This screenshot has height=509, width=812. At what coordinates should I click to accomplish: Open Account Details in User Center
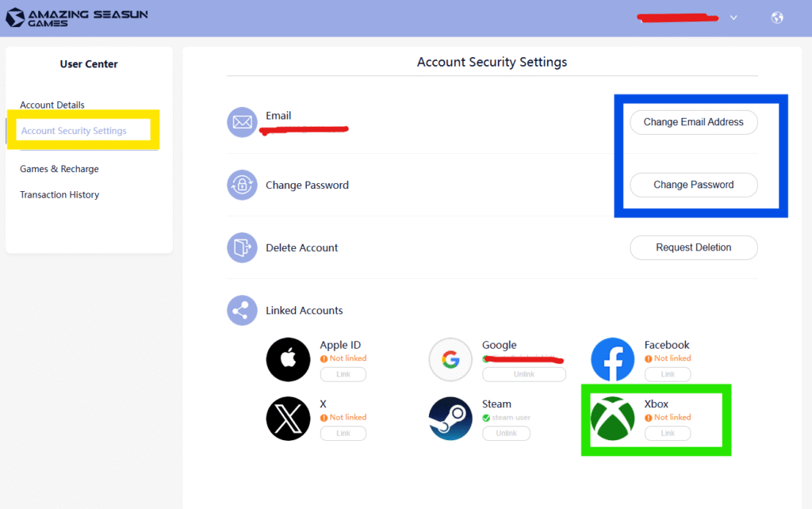(52, 105)
